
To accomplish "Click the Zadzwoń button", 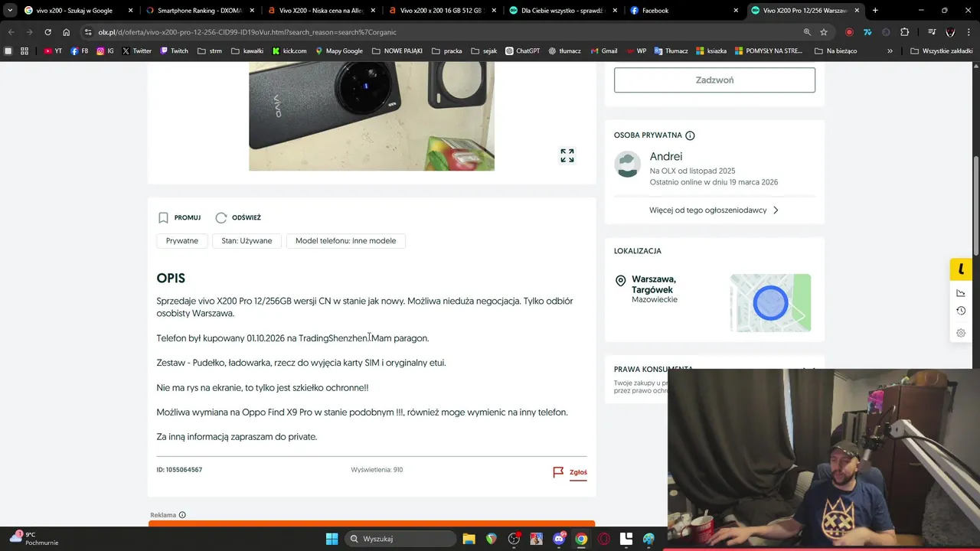I will pyautogui.click(x=714, y=80).
